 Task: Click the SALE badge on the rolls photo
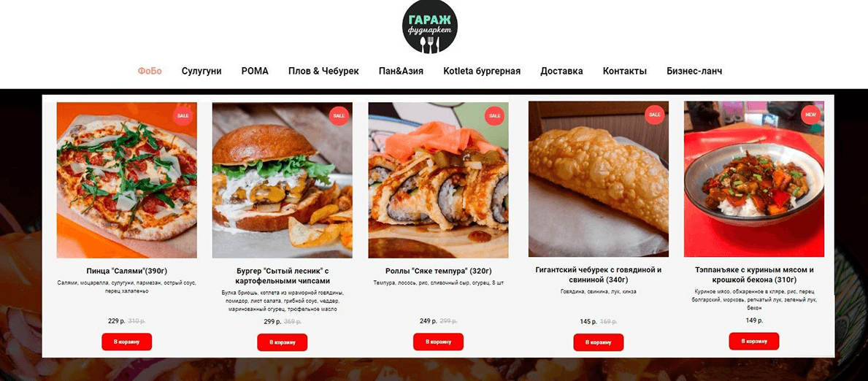coord(494,116)
